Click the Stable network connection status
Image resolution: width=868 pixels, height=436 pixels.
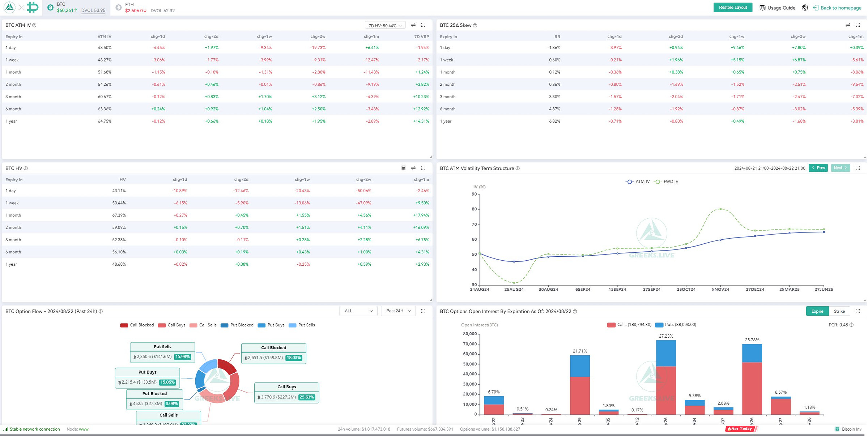coord(32,429)
